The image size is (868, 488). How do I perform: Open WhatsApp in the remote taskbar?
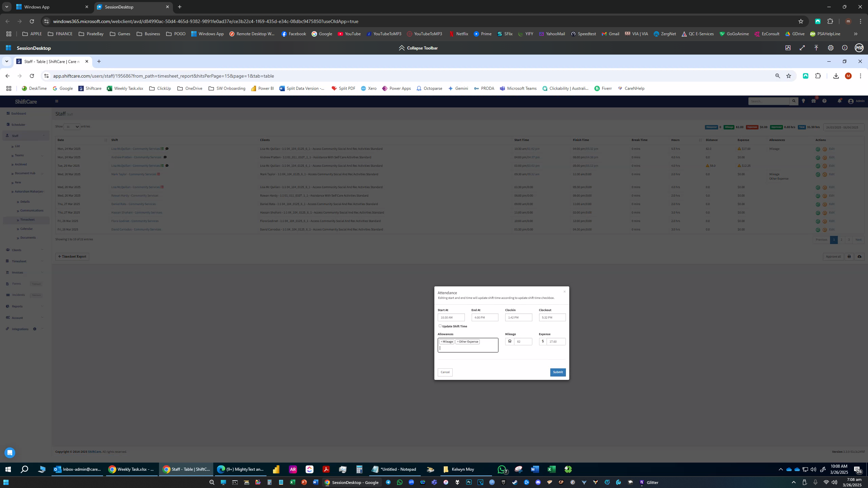[x=502, y=469]
